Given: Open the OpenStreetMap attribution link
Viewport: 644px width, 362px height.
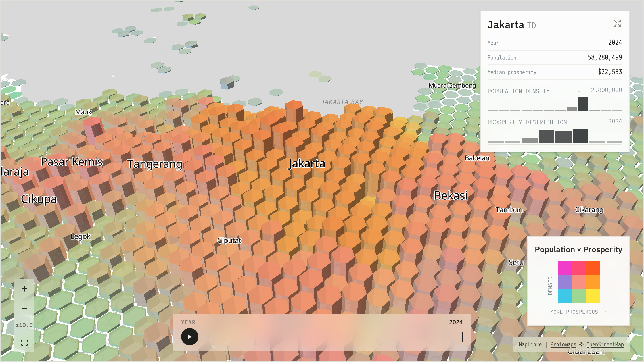Looking at the screenshot, I should 605,344.
